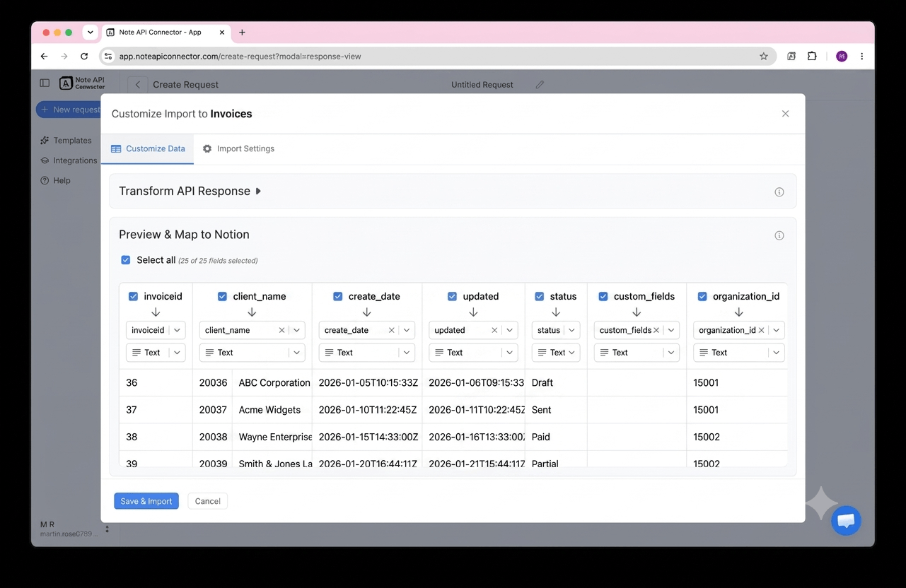This screenshot has height=588, width=906.
Task: Click the Draft status cell
Action: 556,383
